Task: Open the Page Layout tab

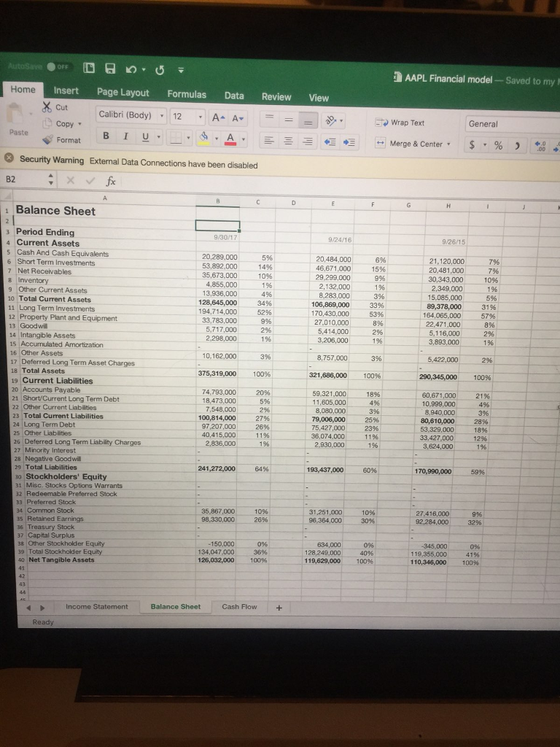Action: coord(122,93)
